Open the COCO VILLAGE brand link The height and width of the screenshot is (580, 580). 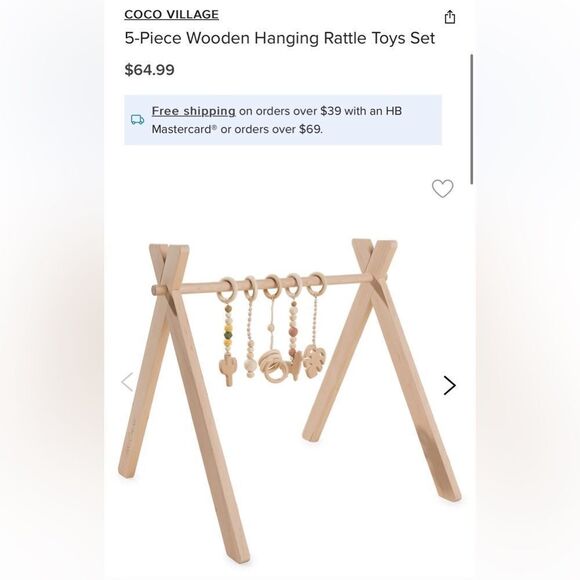171,14
